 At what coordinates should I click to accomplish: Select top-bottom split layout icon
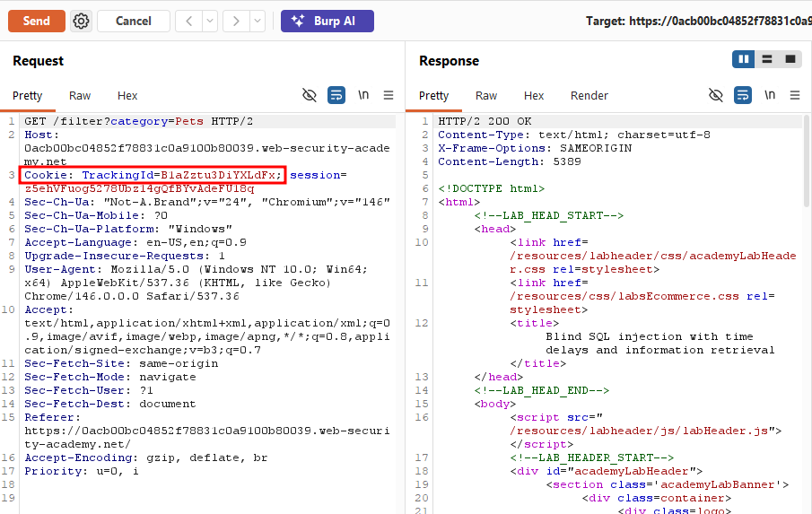click(767, 59)
